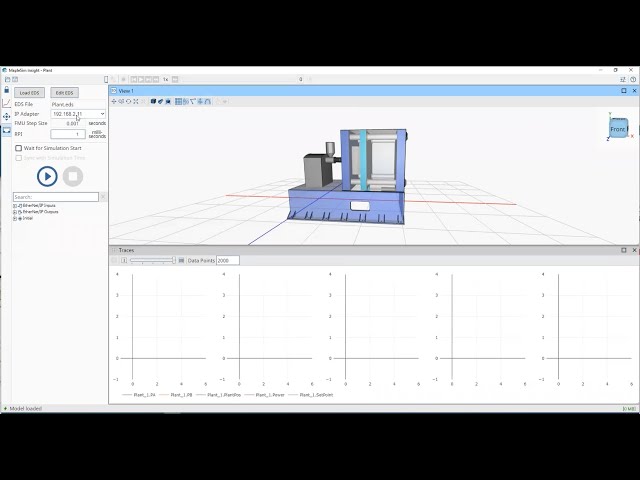Start the EtherNet/IP connection with play button

point(47,176)
